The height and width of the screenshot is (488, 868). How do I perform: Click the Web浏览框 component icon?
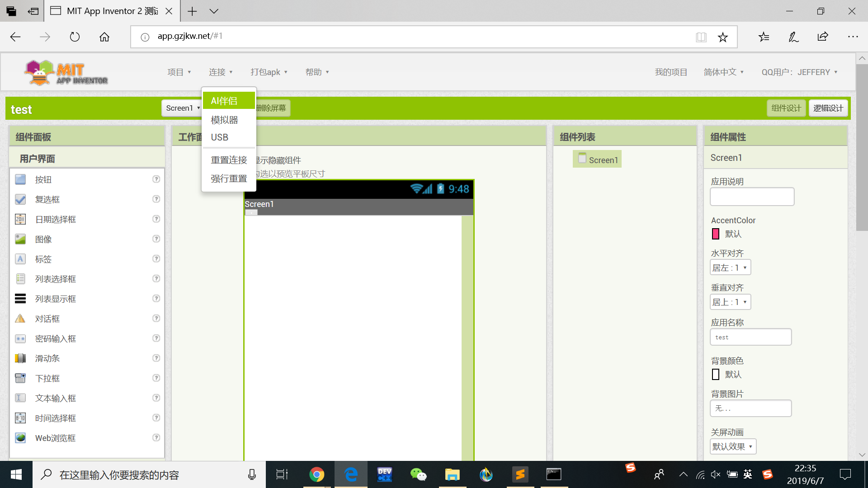pyautogui.click(x=20, y=438)
